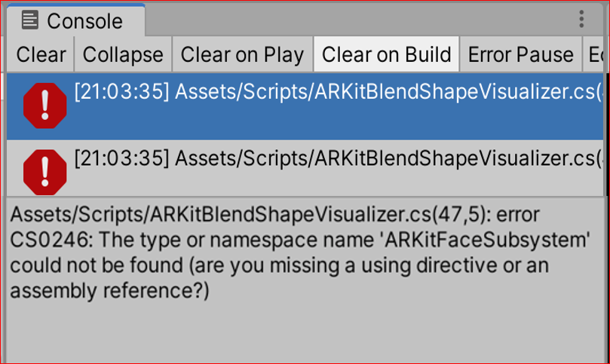
Task: Toggle Error Pause
Action: click(x=520, y=55)
